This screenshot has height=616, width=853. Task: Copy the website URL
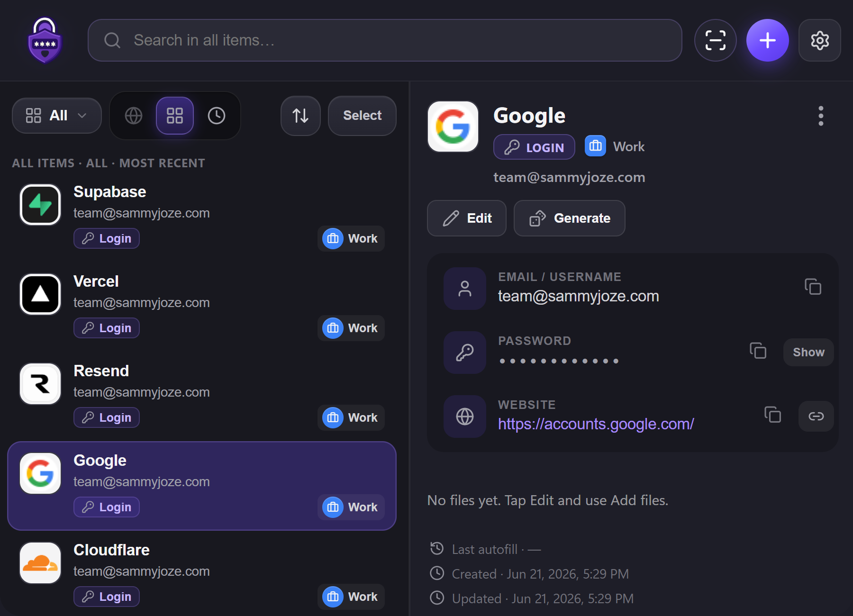(772, 415)
